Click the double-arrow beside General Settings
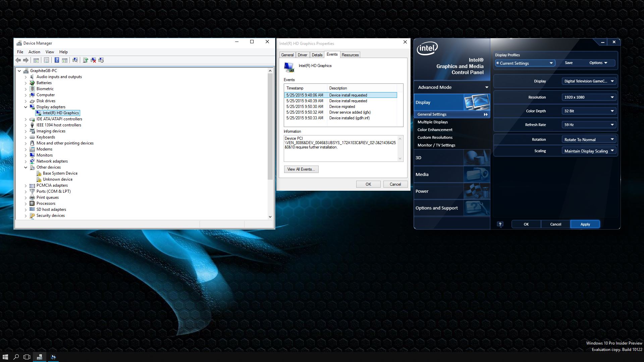The height and width of the screenshot is (362, 644). 485,115
